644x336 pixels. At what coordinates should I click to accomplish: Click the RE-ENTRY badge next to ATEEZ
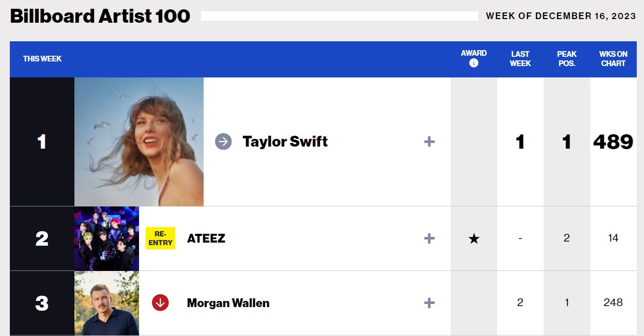(160, 238)
